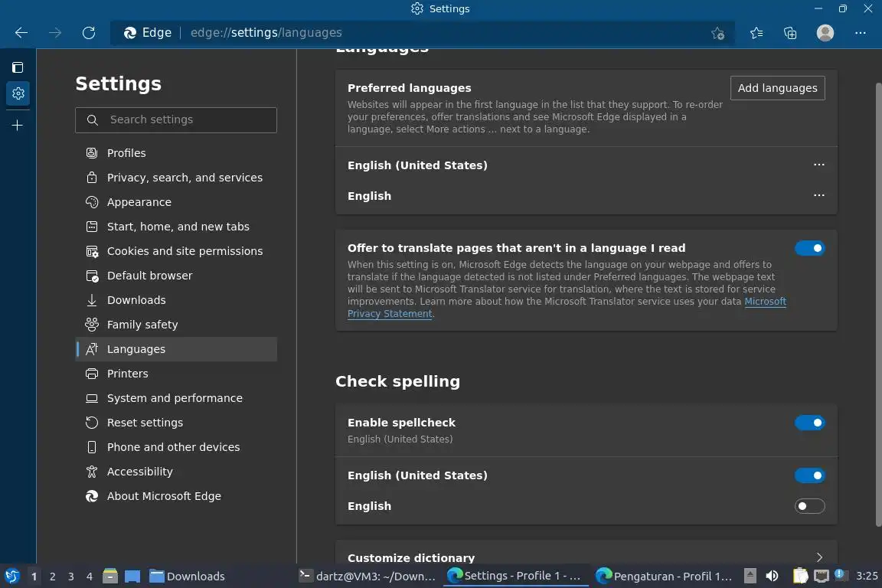Open System and performance settings
882x588 pixels.
pos(176,398)
